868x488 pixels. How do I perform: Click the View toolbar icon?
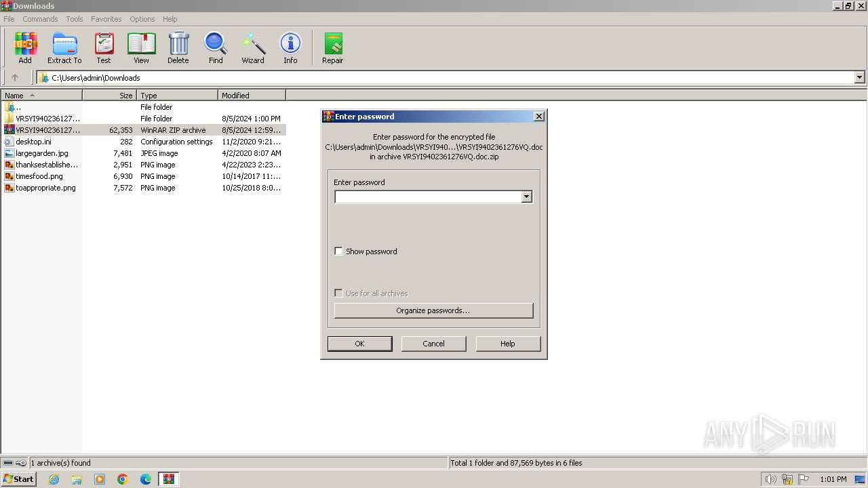tap(141, 47)
